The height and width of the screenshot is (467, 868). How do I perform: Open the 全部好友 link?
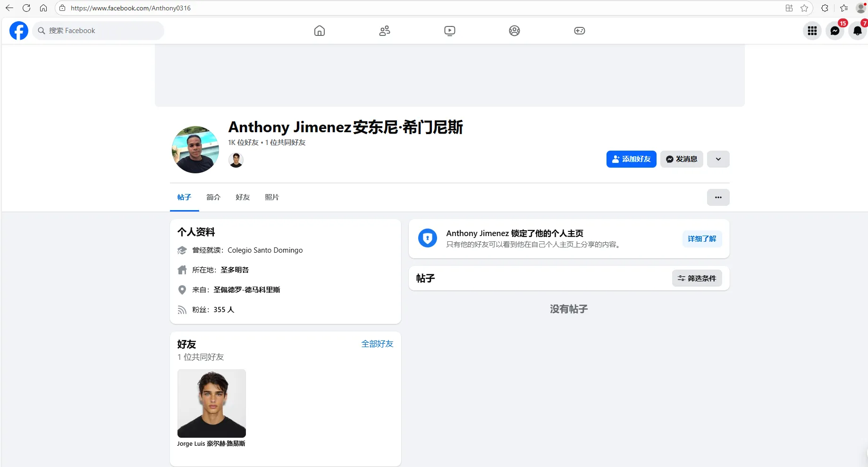pos(377,344)
